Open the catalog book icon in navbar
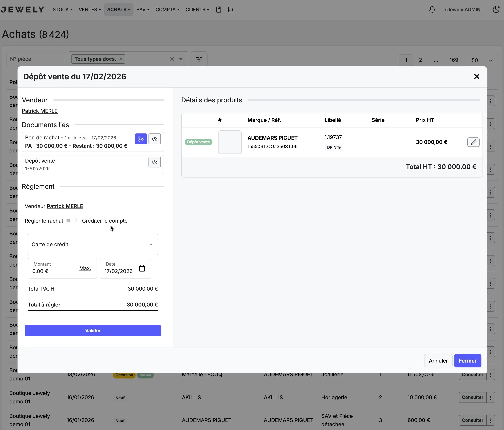Viewport: 504px width, 430px height. coord(218,10)
